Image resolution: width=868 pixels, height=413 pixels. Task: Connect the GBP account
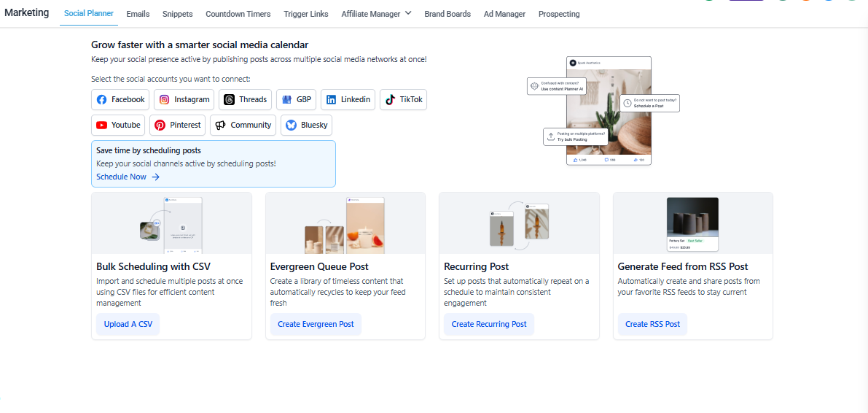(x=296, y=100)
